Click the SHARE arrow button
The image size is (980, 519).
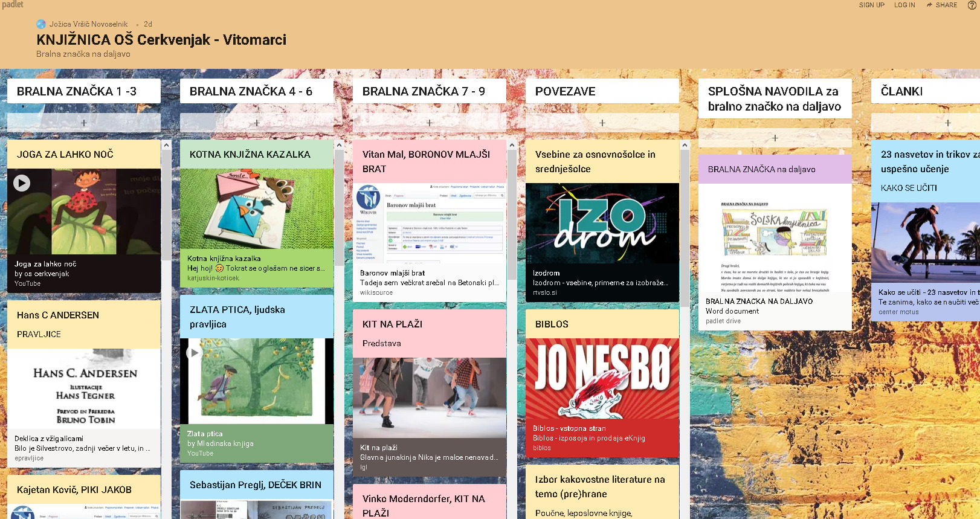942,5
